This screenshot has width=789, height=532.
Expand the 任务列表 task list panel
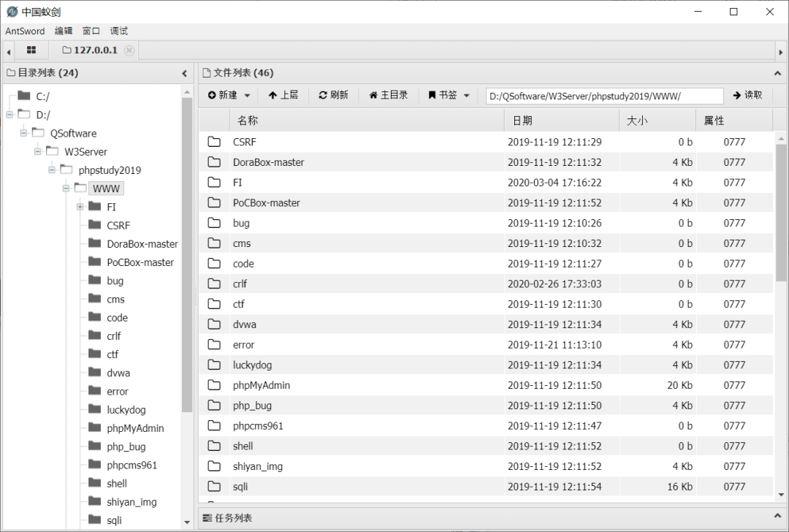[x=777, y=517]
